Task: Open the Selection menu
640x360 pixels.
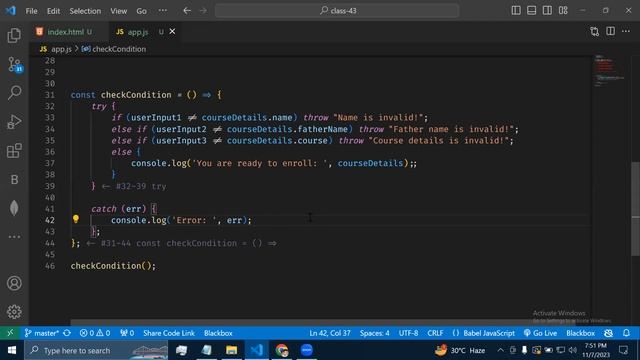Action: (85, 11)
